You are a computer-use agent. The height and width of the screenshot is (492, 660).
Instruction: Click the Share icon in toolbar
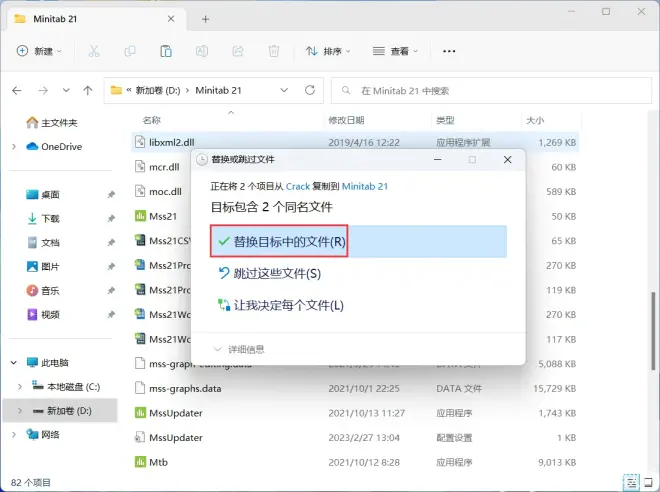tap(238, 51)
